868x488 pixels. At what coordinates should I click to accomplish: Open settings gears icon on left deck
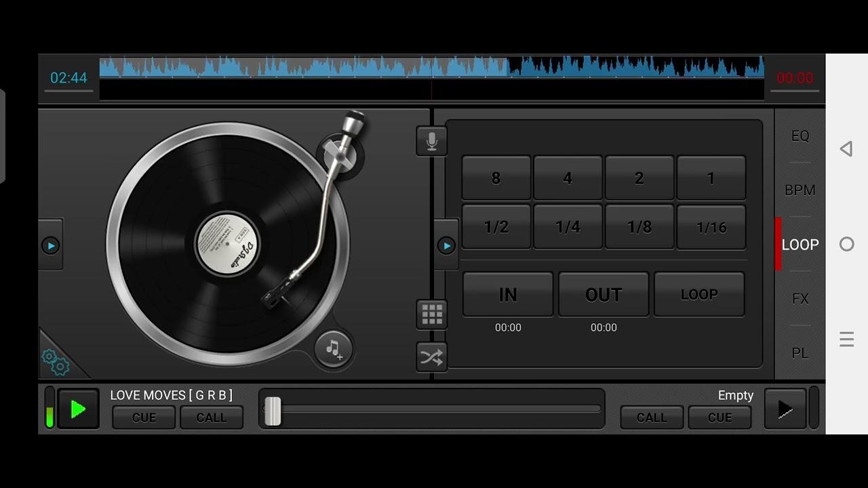tap(56, 362)
